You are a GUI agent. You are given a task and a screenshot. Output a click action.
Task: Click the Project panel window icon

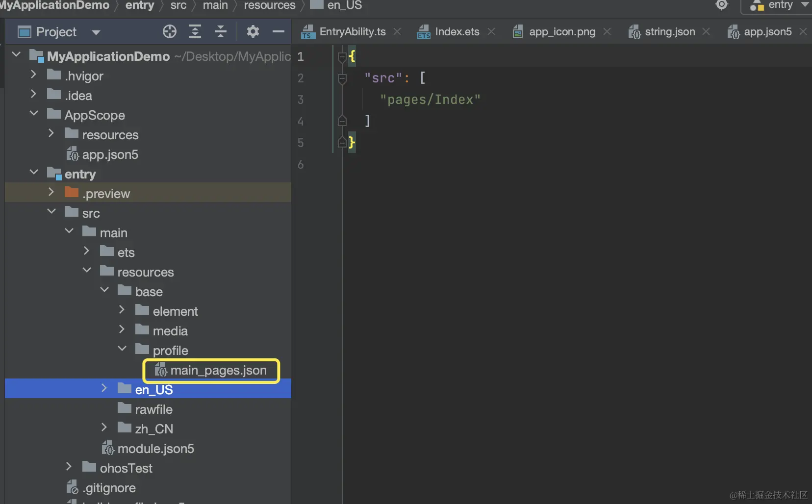tap(24, 32)
